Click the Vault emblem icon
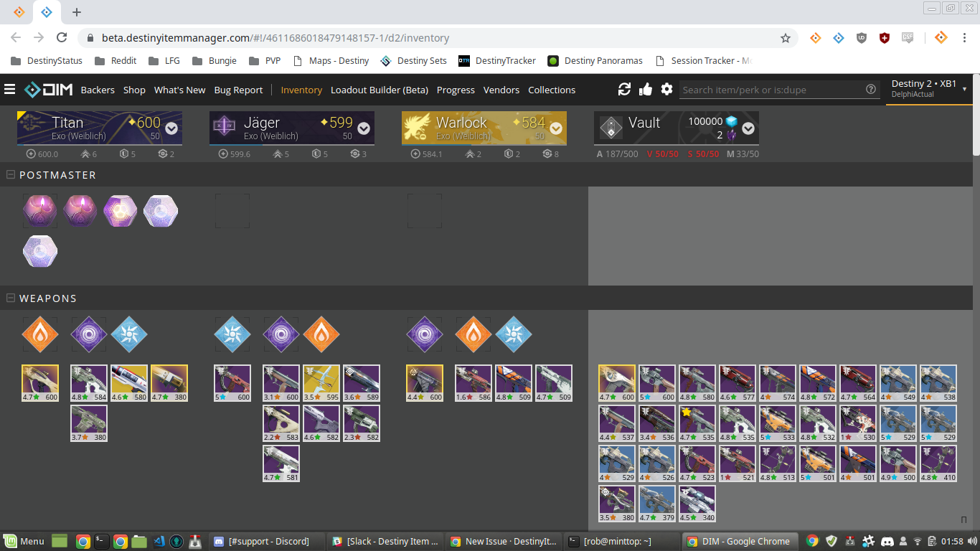 (x=611, y=127)
